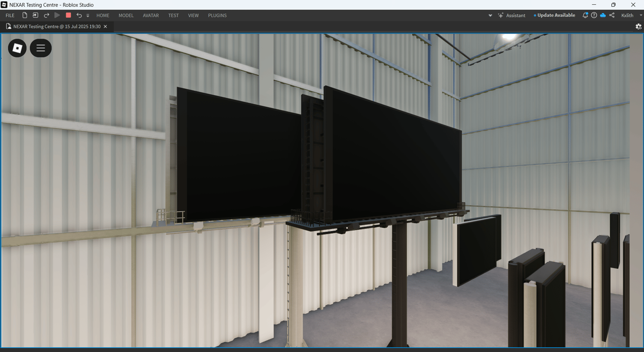
Task: Open the notifications bell
Action: tap(585, 15)
